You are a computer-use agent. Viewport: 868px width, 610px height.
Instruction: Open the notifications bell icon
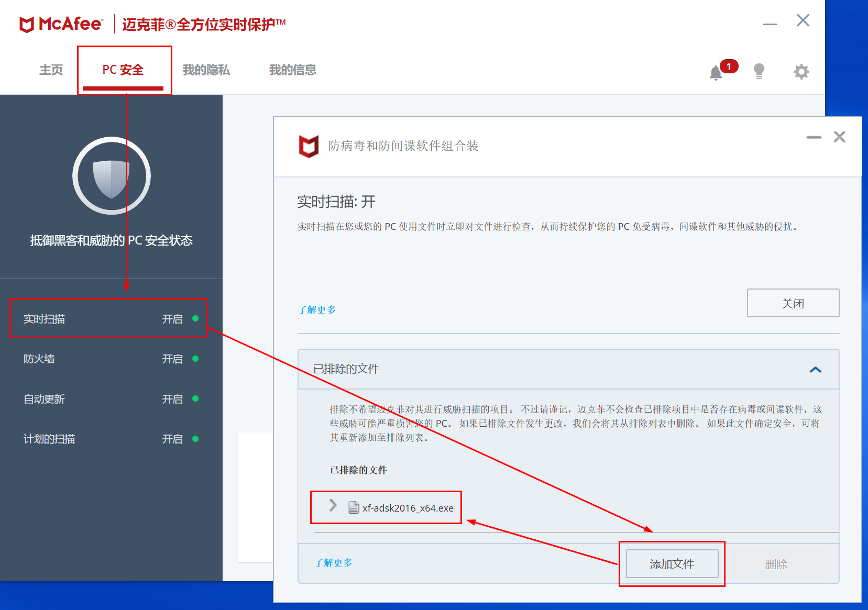coord(716,72)
